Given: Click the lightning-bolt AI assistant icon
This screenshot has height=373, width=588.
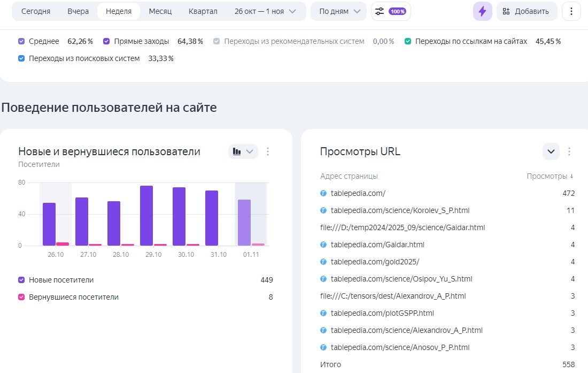Looking at the screenshot, I should (482, 11).
